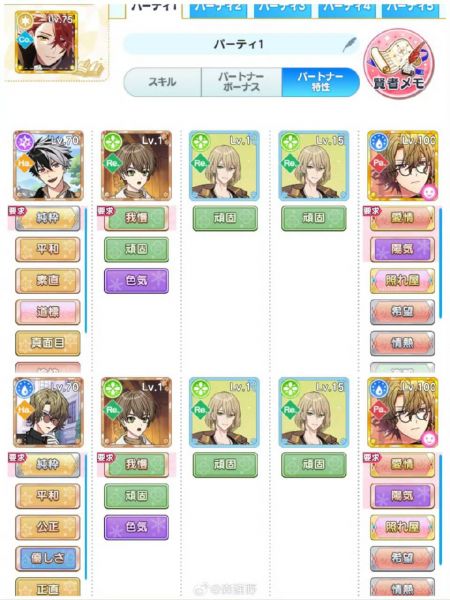The width and height of the screenshot is (450, 600).
Task: Tap the top-row 純粋 trait button
Action: [48, 218]
